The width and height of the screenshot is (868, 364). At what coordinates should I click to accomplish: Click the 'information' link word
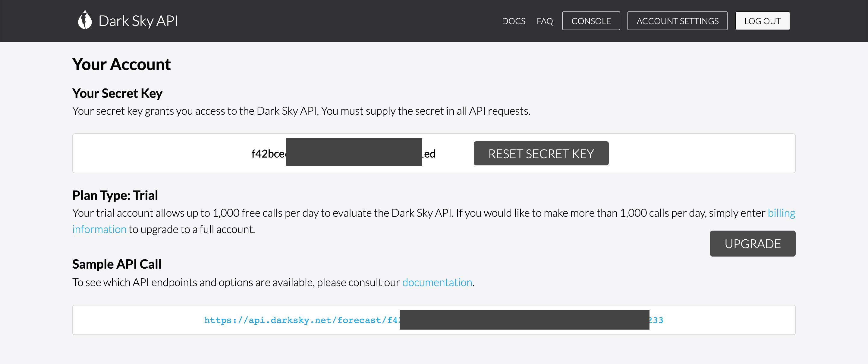point(99,229)
